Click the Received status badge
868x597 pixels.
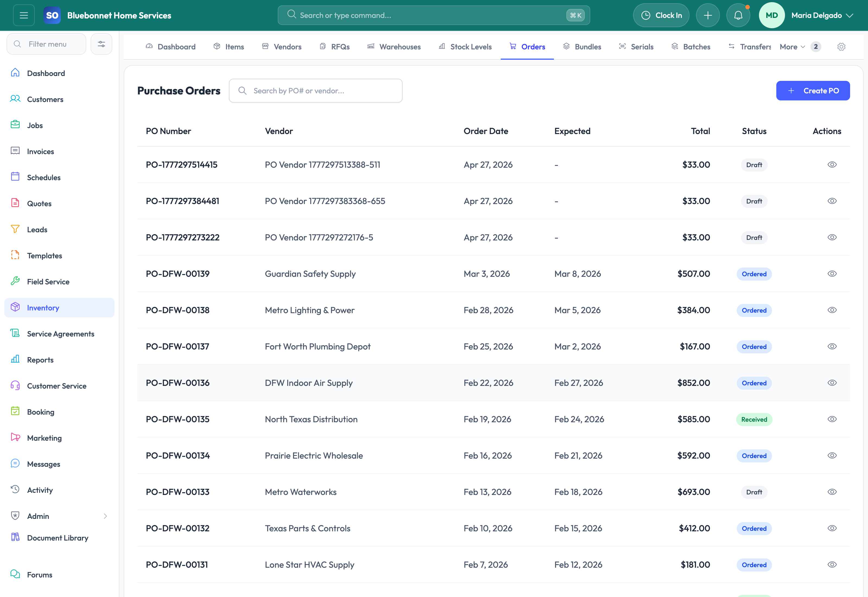pyautogui.click(x=754, y=419)
